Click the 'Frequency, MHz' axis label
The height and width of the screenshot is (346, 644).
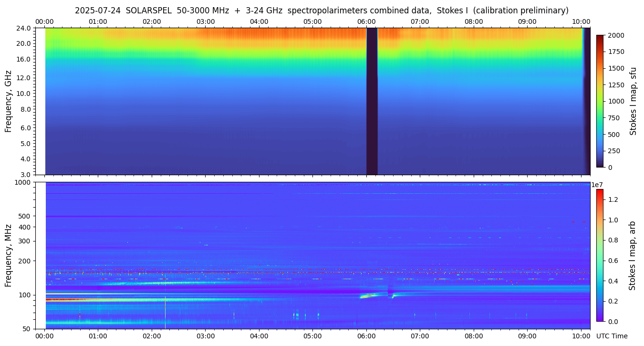pyautogui.click(x=8, y=255)
